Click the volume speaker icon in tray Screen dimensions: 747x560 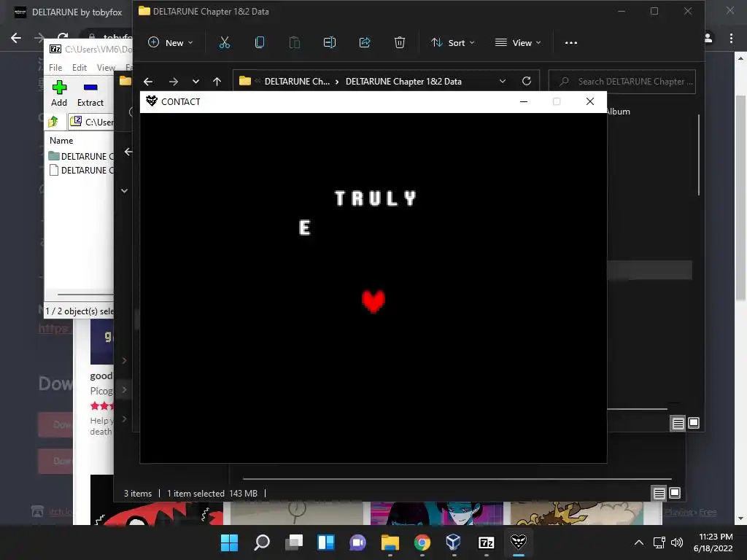(676, 542)
